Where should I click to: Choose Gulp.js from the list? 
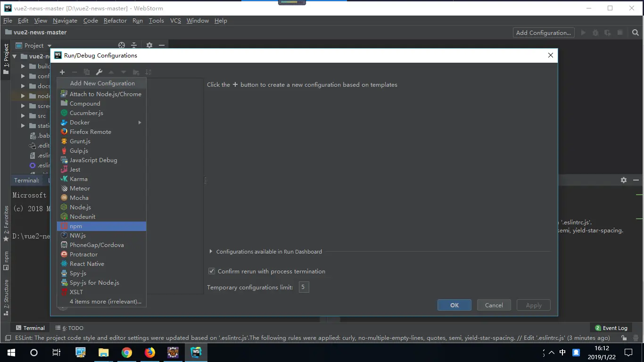point(101,150)
